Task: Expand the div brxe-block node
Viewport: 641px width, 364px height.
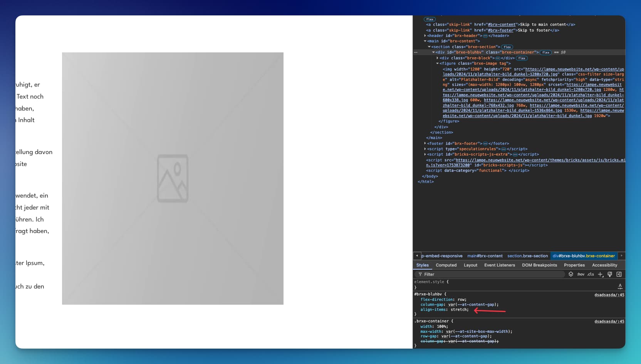Action: (437, 58)
